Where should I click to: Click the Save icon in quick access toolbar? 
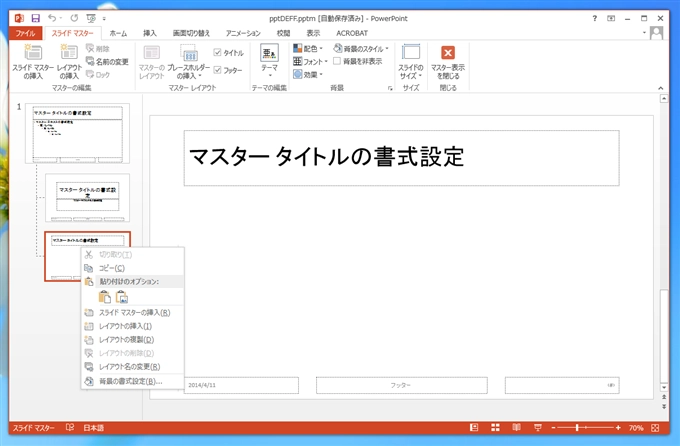36,18
